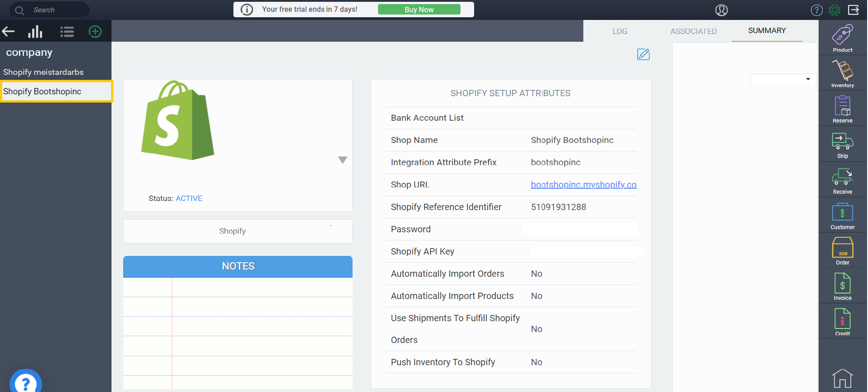Click the Shopify bag logo
868x392 pixels.
178,120
